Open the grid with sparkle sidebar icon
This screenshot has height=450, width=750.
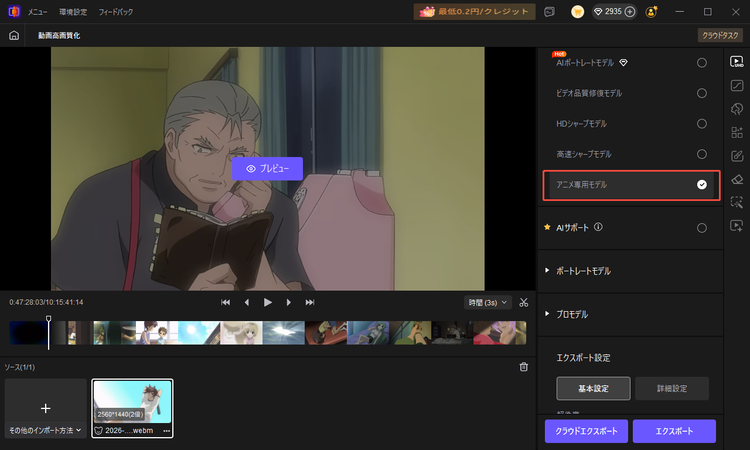point(737,132)
